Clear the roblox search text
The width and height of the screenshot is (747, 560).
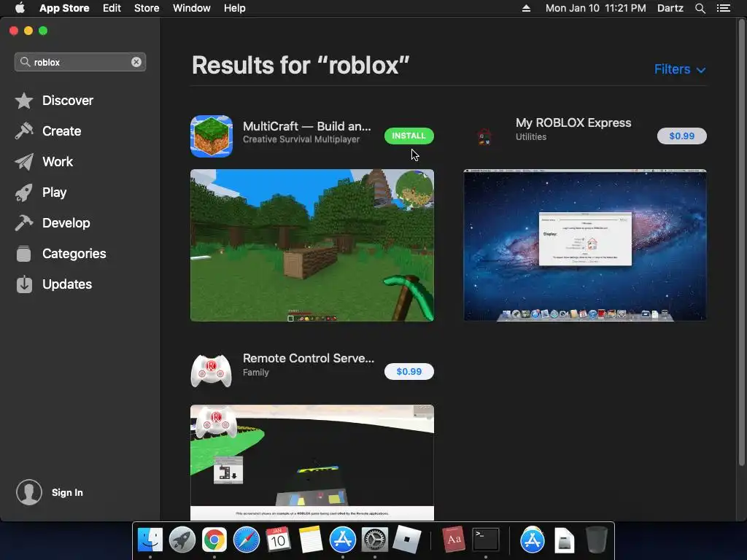136,62
